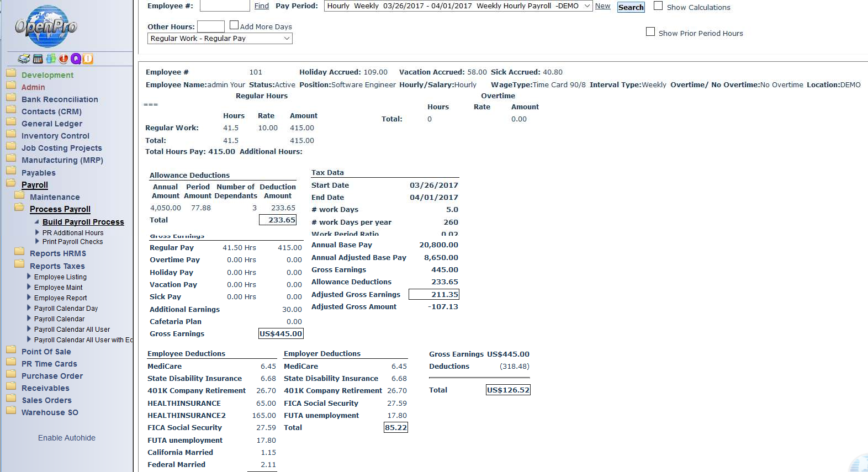Open the Receivables module
Viewport: 868px width, 472px height.
tap(45, 388)
